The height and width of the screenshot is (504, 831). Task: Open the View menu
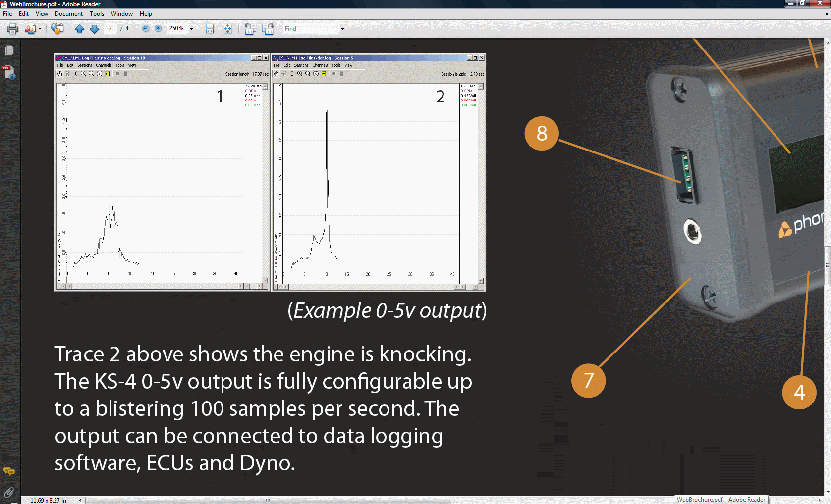pos(42,14)
